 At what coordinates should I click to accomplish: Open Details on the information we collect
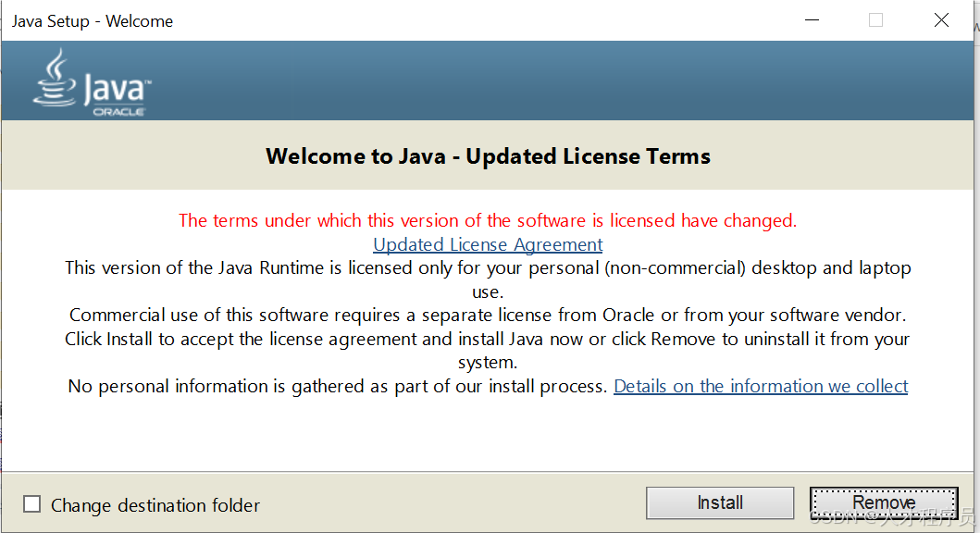(x=761, y=386)
